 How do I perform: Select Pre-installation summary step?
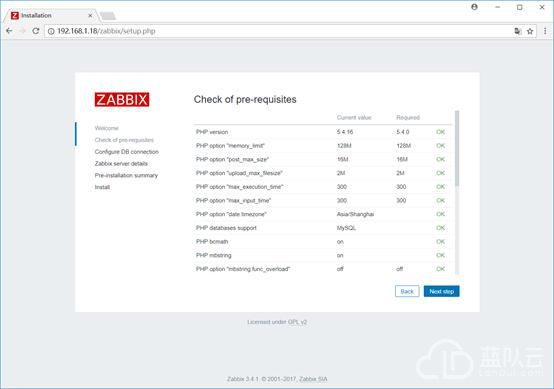pos(126,175)
